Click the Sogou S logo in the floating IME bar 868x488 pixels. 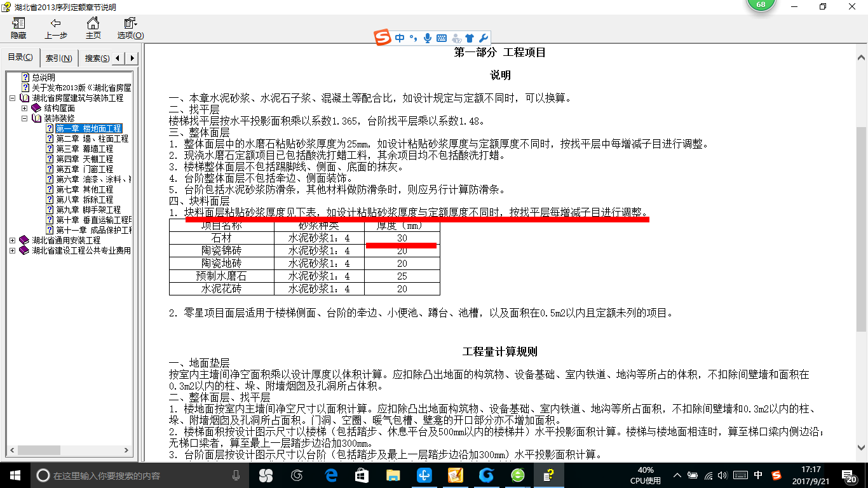pyautogui.click(x=382, y=38)
